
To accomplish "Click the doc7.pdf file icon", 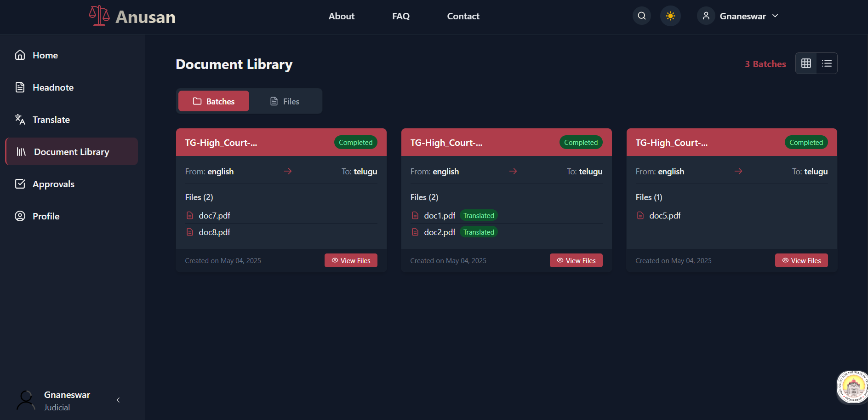I will 190,215.
